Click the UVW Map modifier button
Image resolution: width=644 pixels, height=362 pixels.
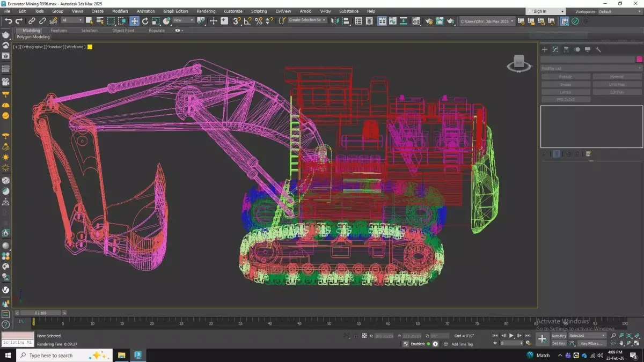[617, 84]
